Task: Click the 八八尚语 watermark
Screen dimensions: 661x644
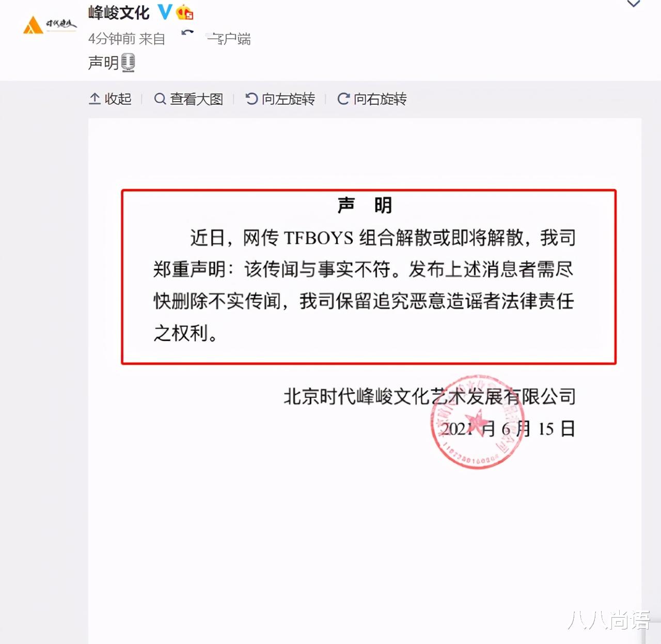Action: tap(609, 620)
